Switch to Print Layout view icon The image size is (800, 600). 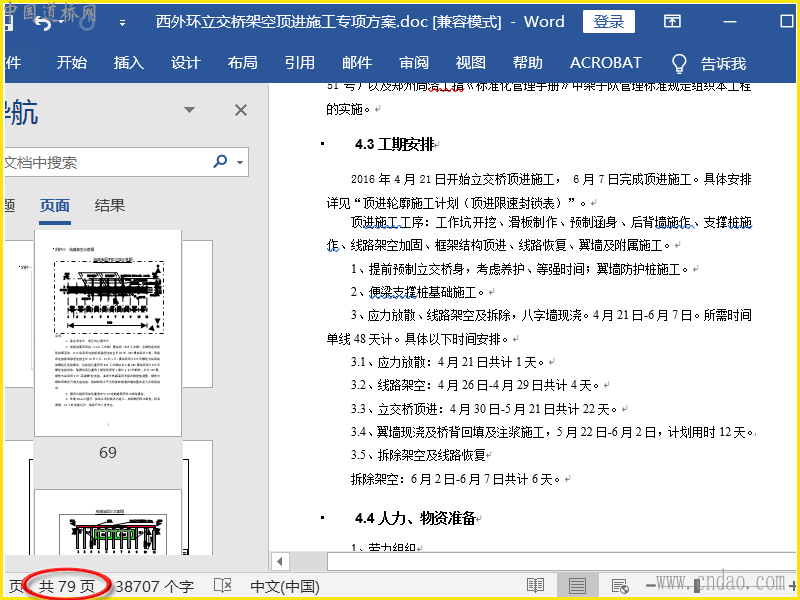click(577, 586)
